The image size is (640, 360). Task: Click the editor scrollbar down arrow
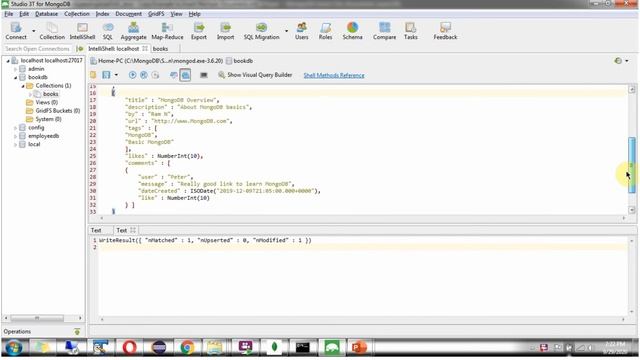(x=631, y=210)
